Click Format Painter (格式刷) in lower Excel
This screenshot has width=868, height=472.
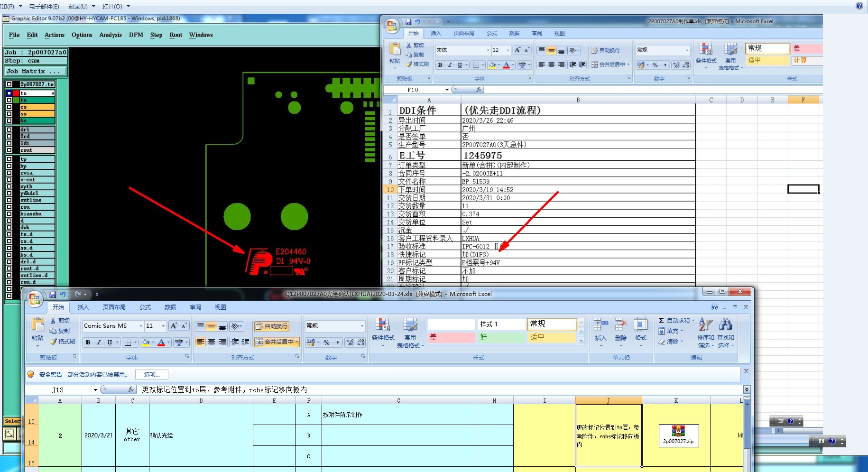tap(63, 341)
